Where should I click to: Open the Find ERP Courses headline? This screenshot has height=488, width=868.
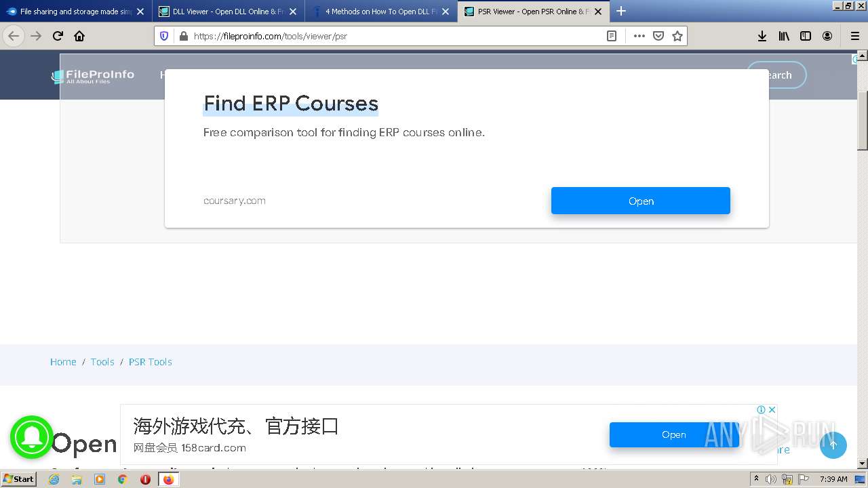coord(291,103)
